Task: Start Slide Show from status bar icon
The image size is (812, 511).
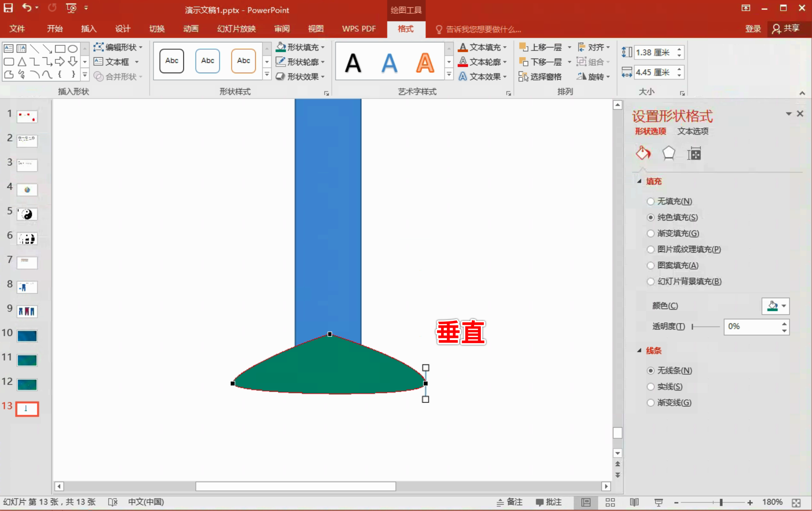Action: [x=659, y=502]
